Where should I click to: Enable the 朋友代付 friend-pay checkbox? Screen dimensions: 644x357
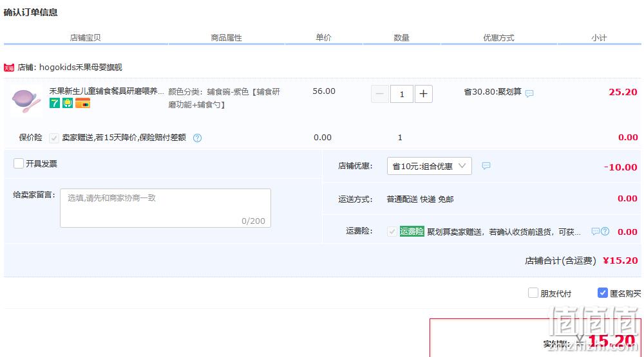point(533,293)
